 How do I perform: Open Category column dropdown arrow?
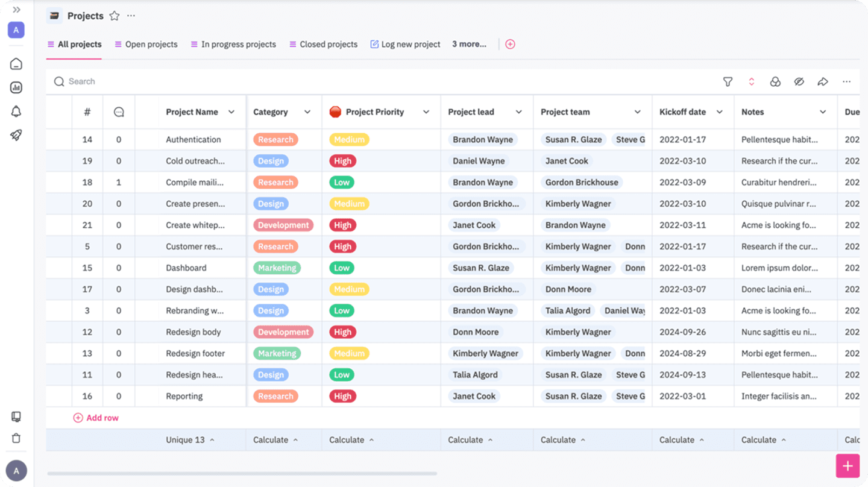pos(307,112)
